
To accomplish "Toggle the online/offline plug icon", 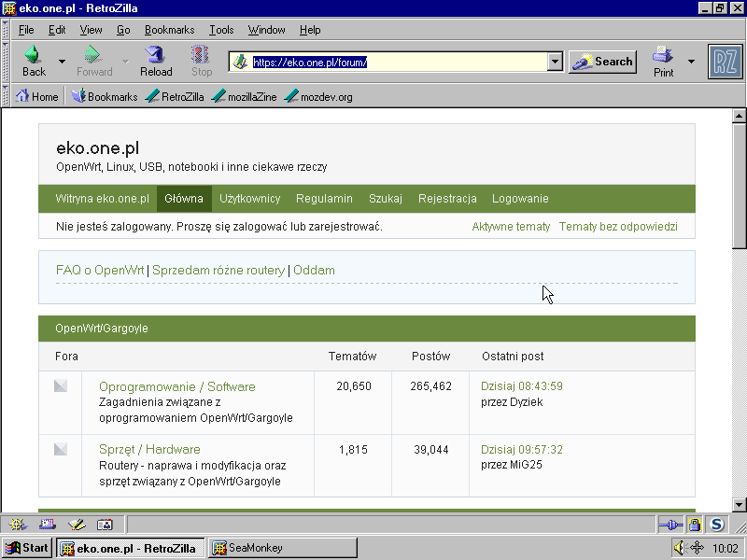I will pyautogui.click(x=670, y=525).
